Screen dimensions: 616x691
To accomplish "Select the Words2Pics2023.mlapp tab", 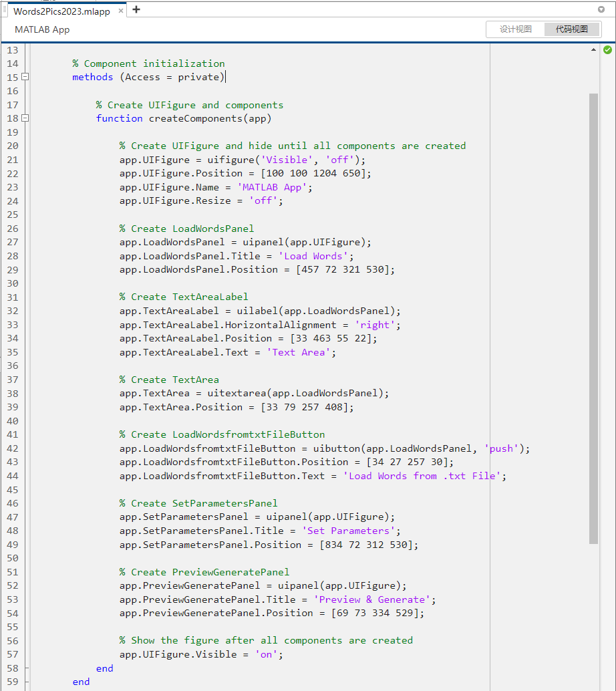I will (60, 11).
